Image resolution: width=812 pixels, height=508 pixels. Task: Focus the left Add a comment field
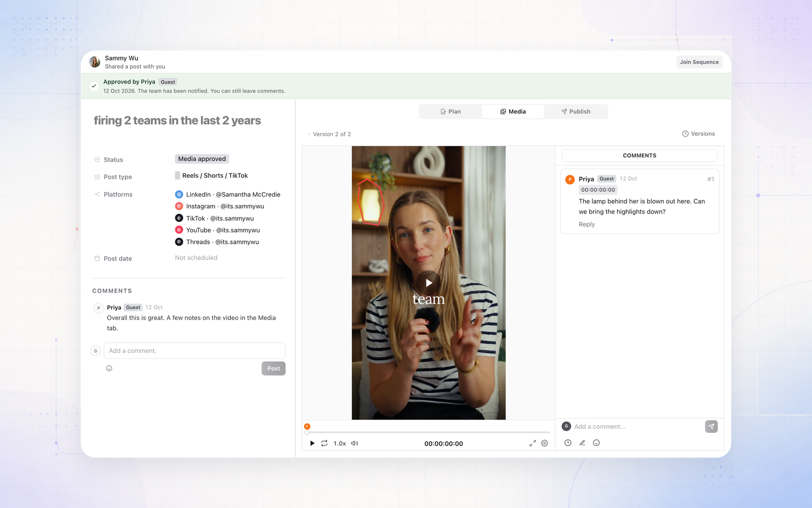tap(194, 351)
